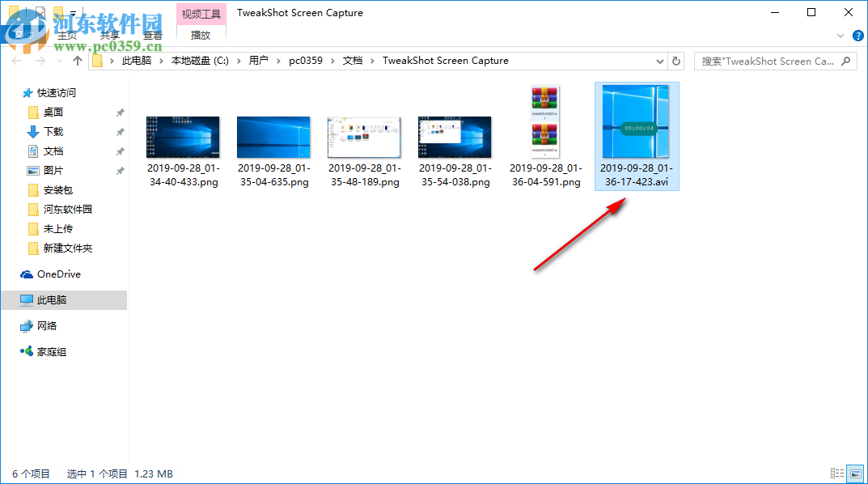
Task: Click 此电脑 in the breadcrumb path
Action: 136,61
